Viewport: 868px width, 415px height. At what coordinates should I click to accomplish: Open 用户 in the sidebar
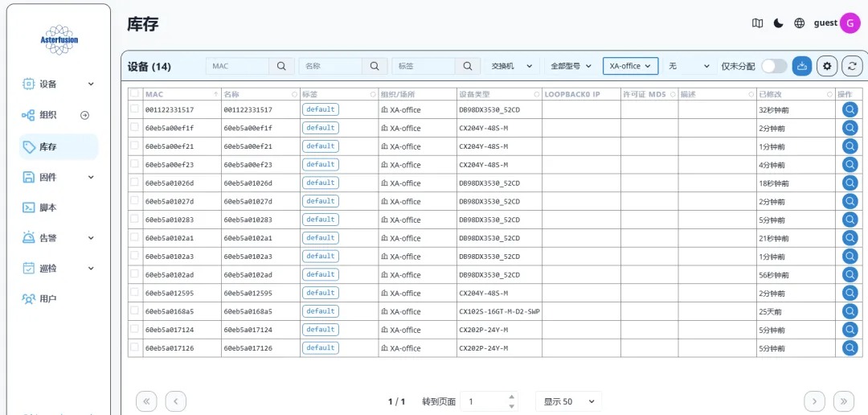pyautogui.click(x=59, y=298)
